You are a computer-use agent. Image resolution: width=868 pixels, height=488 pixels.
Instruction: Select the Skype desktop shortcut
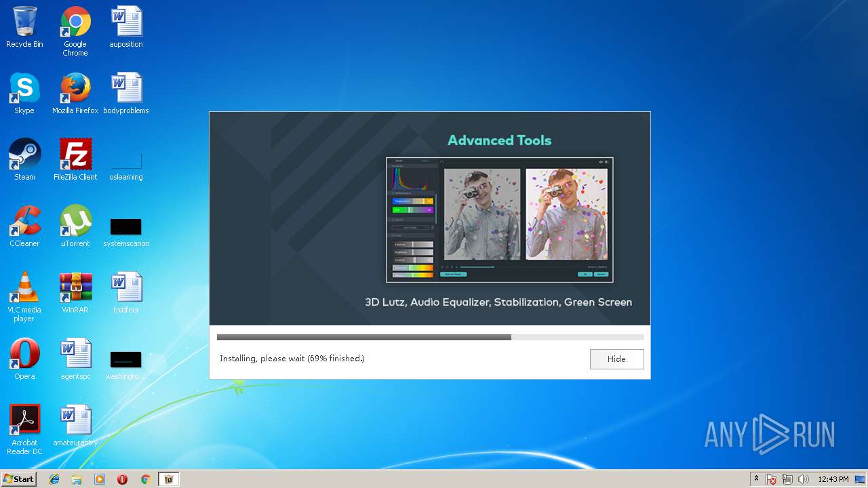click(24, 94)
